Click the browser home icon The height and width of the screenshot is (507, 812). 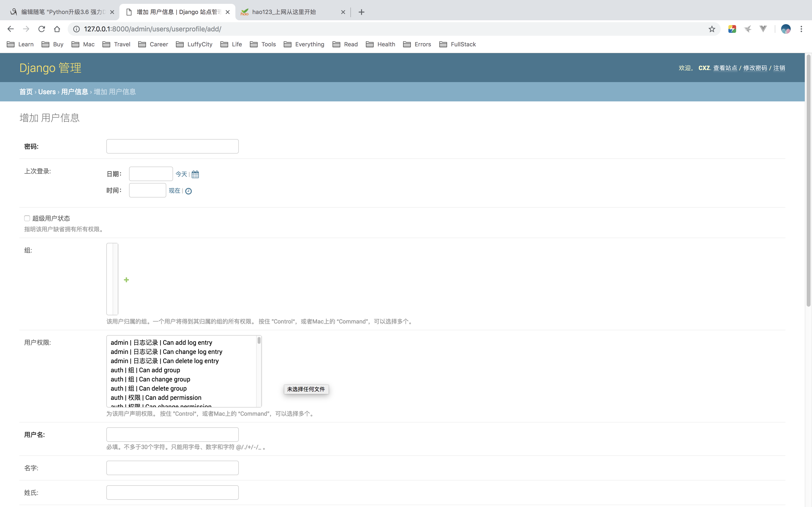57,29
